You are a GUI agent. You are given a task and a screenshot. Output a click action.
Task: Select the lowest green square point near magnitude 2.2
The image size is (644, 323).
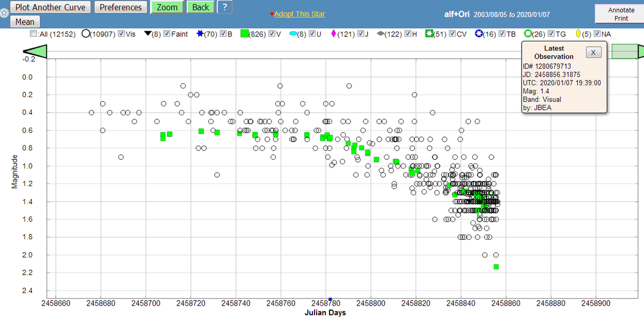click(x=496, y=267)
